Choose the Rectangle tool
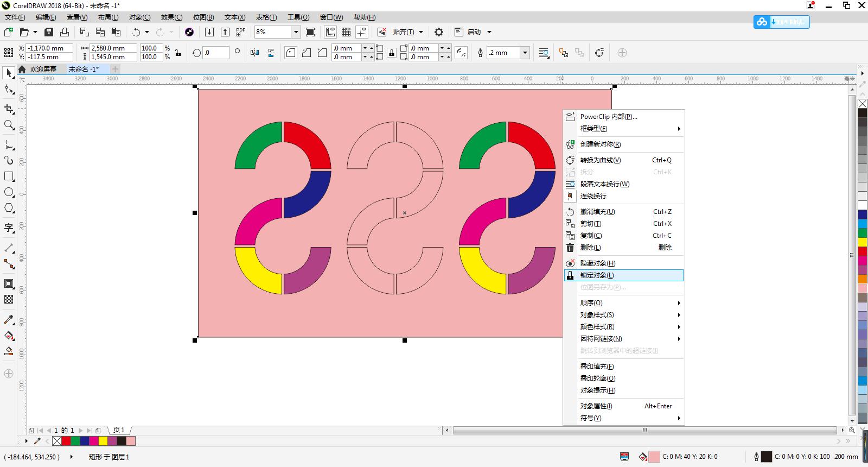Image resolution: width=868 pixels, height=467 pixels. [x=9, y=176]
